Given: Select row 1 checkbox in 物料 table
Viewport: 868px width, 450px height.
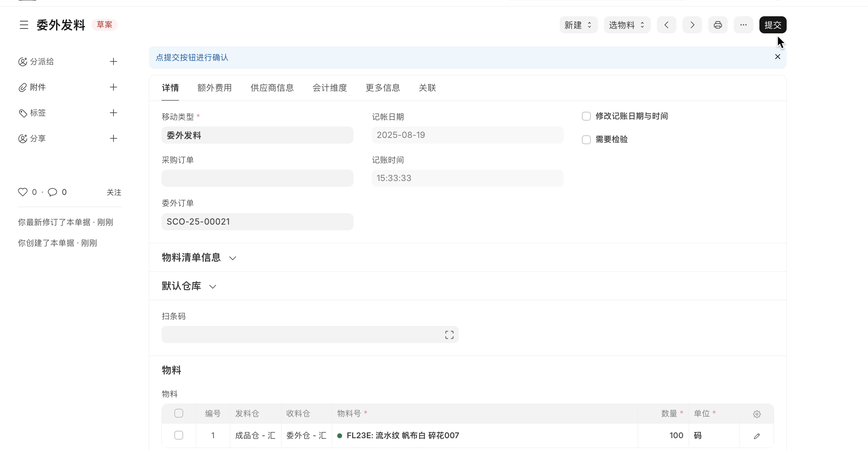Looking at the screenshot, I should (x=179, y=435).
